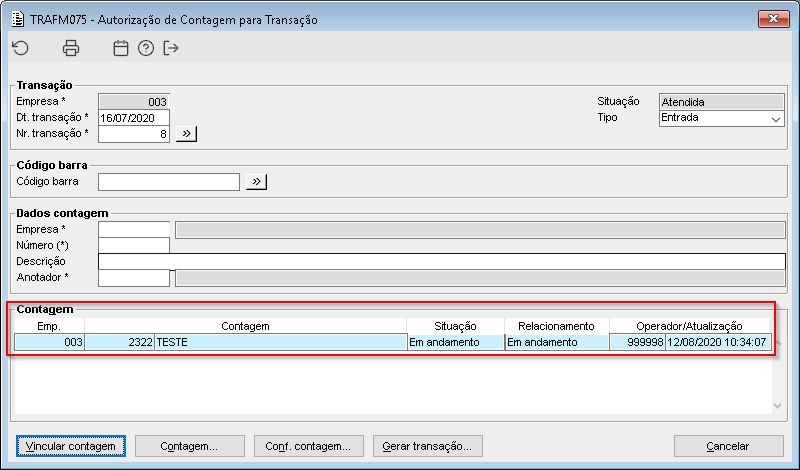Open the calendar toolbar icon

coord(121,48)
